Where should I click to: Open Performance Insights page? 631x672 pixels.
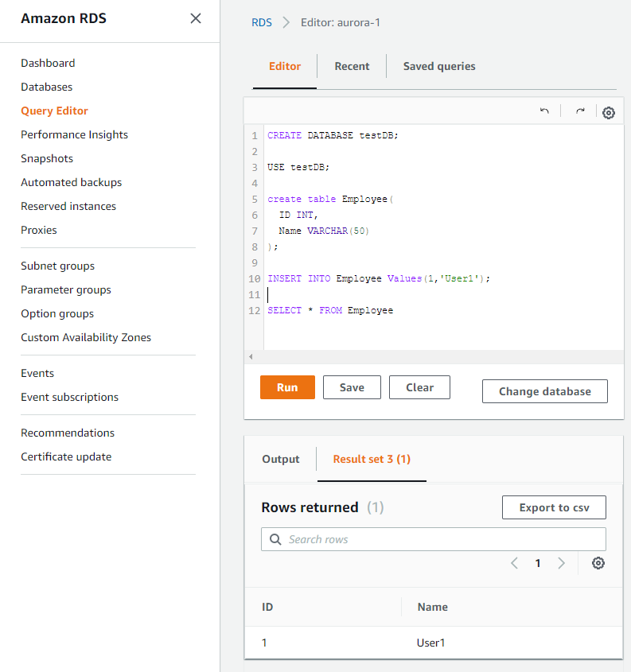[75, 134]
